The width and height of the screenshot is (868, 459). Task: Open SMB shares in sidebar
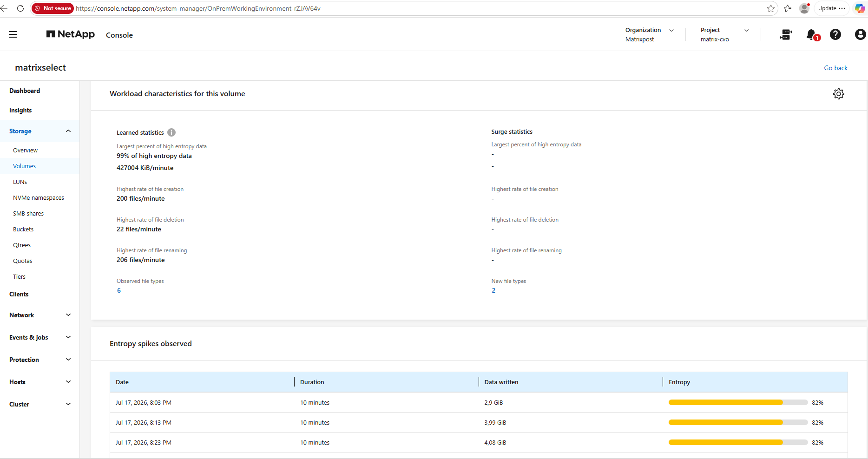click(x=28, y=213)
